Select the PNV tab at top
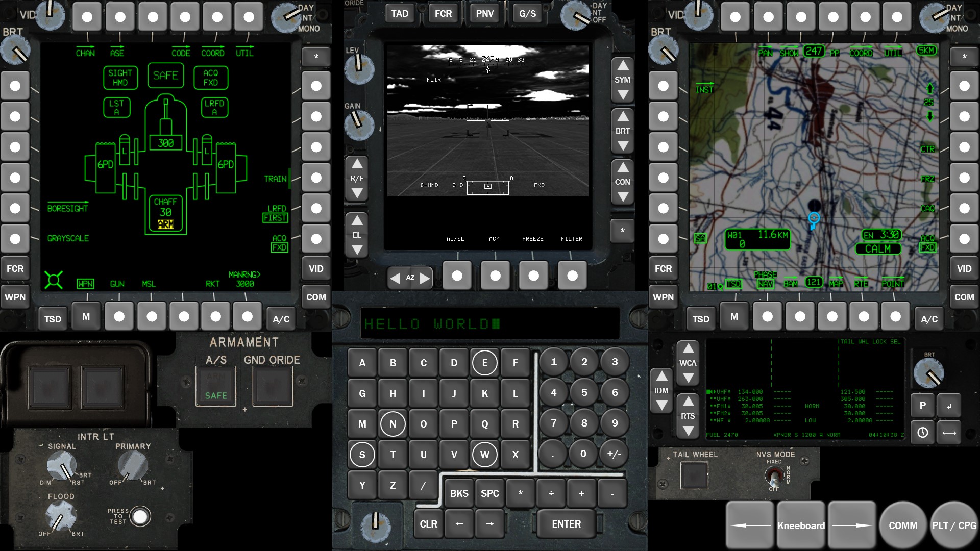The image size is (980, 551). [x=484, y=14]
